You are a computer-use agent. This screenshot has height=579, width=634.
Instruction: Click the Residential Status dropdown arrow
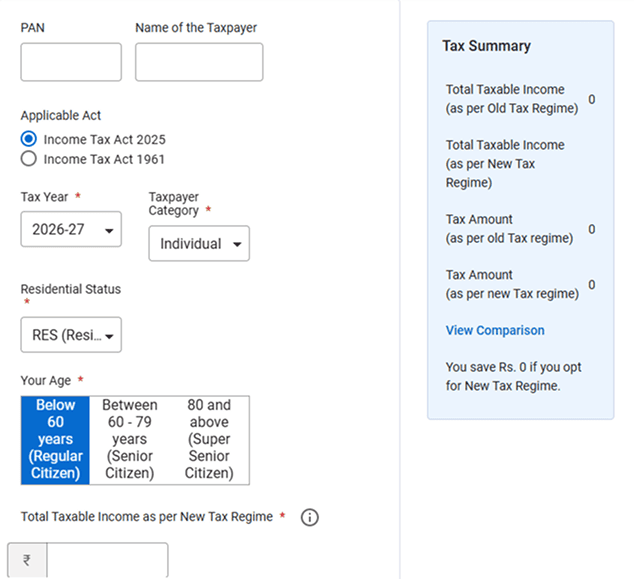click(x=109, y=336)
